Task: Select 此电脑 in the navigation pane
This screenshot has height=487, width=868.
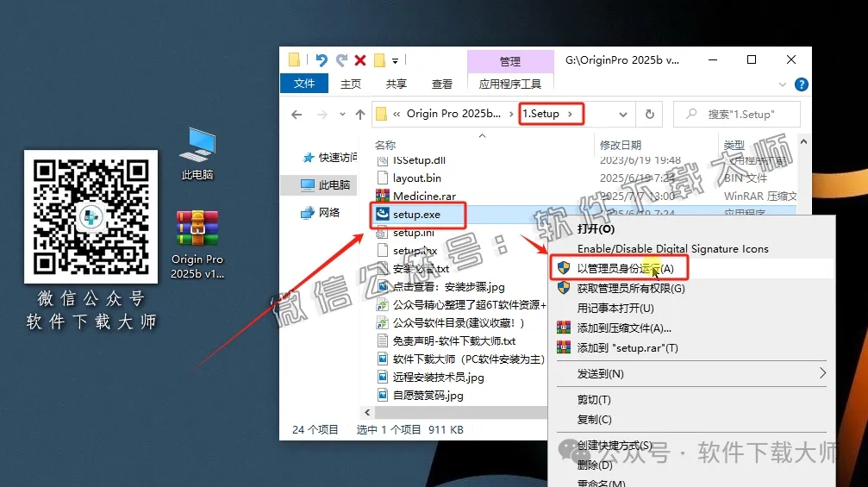Action: point(325,184)
